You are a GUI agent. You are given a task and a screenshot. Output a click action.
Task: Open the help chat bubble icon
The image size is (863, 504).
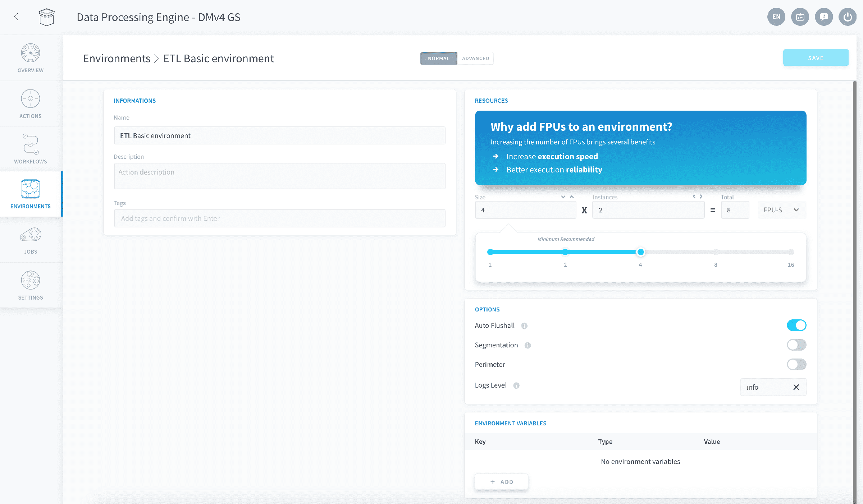[x=824, y=17]
